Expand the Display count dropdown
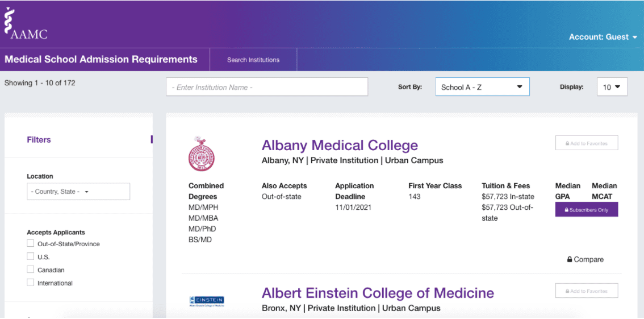 (612, 87)
